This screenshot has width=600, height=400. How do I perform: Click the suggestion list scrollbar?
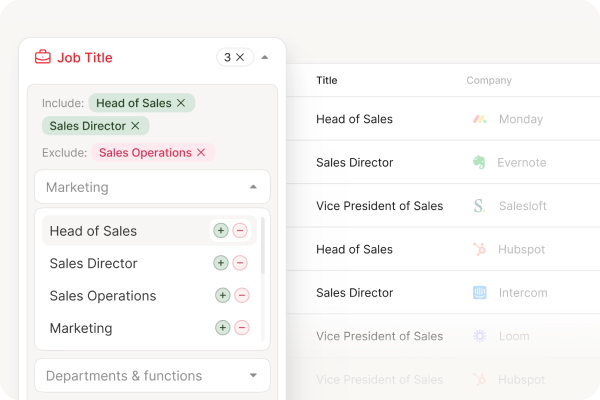262,246
